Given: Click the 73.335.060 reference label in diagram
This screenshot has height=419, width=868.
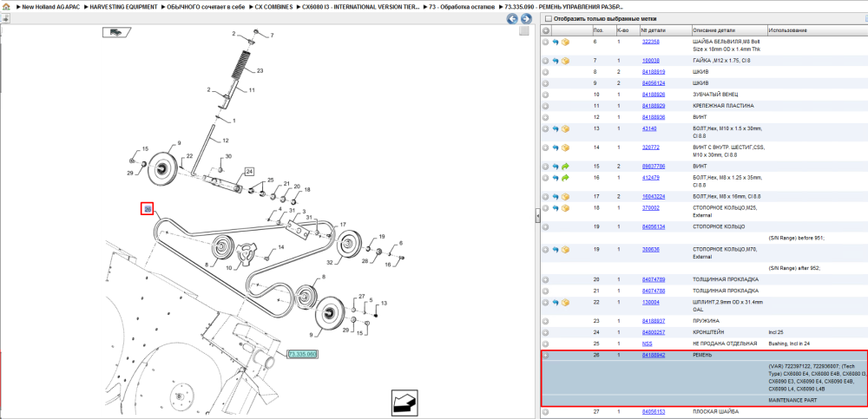Looking at the screenshot, I should pyautogui.click(x=302, y=354).
